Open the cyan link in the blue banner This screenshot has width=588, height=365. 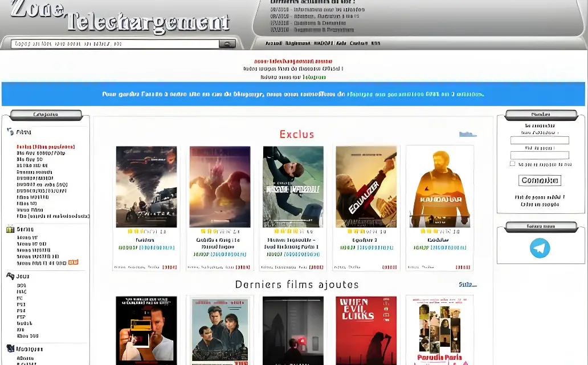pos(415,94)
